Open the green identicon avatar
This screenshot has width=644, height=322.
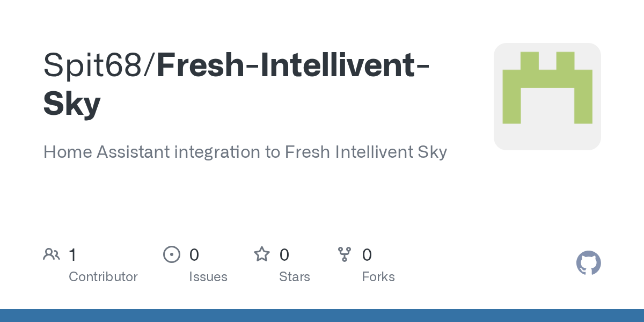coord(547,87)
